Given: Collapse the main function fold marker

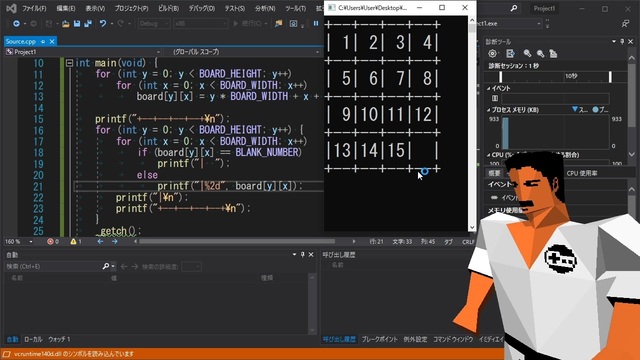Looking at the screenshot, I should pos(69,63).
